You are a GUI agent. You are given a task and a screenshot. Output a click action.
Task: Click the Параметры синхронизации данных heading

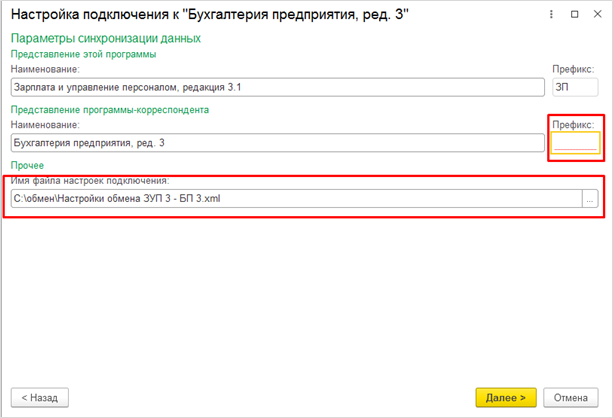pos(105,38)
